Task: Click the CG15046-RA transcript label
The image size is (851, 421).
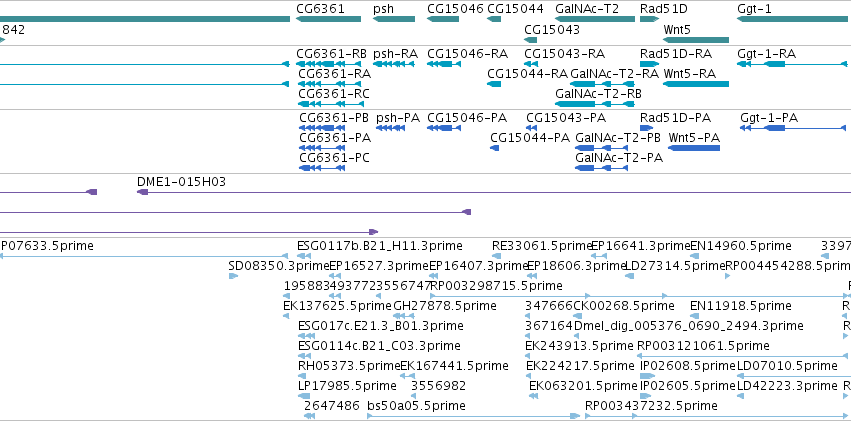Action: point(467,54)
